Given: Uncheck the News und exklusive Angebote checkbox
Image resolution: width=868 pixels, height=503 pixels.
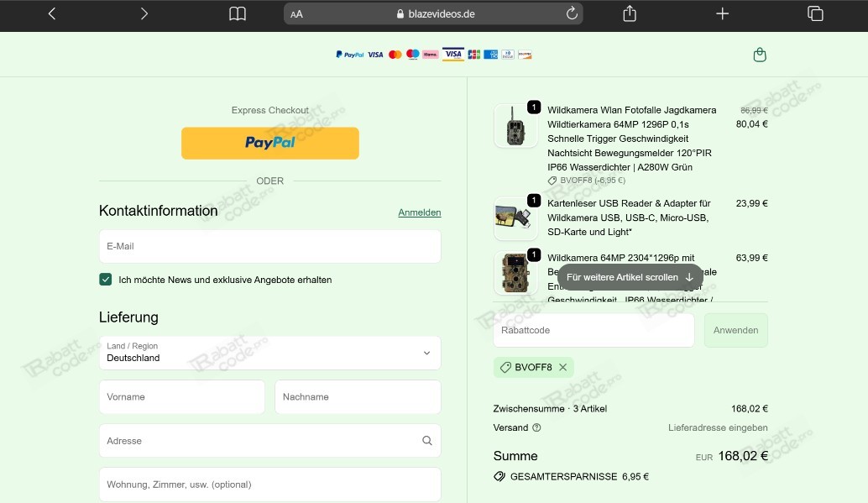Looking at the screenshot, I should 106,279.
